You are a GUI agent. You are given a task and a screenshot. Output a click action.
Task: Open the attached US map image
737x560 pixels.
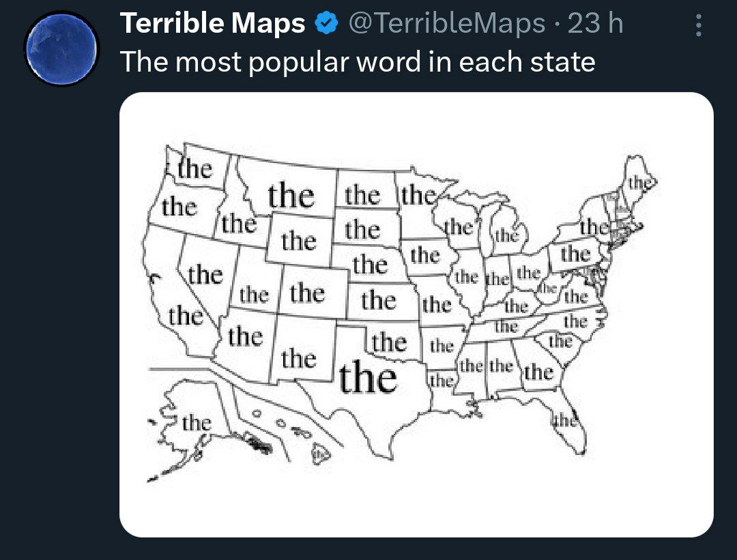[416, 314]
